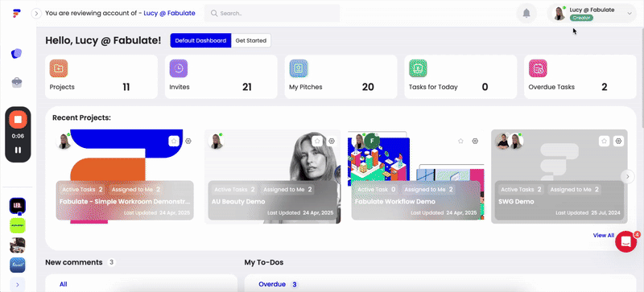Click the My Pitches count 20
This screenshot has width=644, height=292.
click(x=368, y=87)
